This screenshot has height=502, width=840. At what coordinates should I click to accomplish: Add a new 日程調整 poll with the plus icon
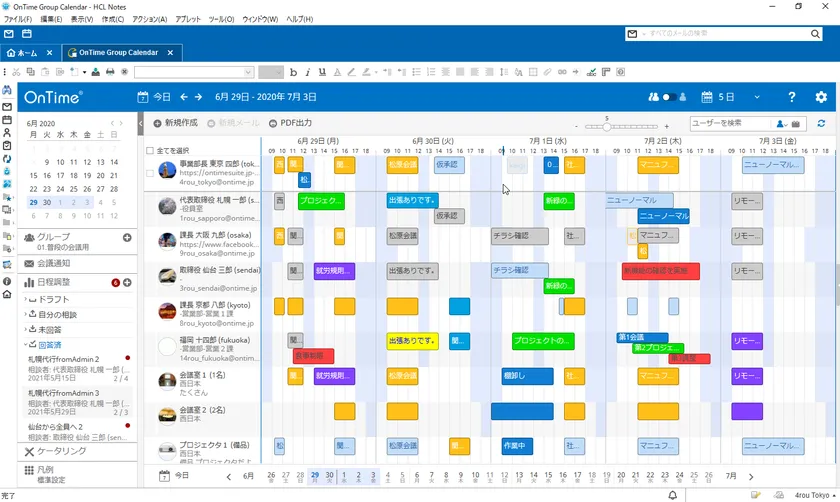(127, 282)
